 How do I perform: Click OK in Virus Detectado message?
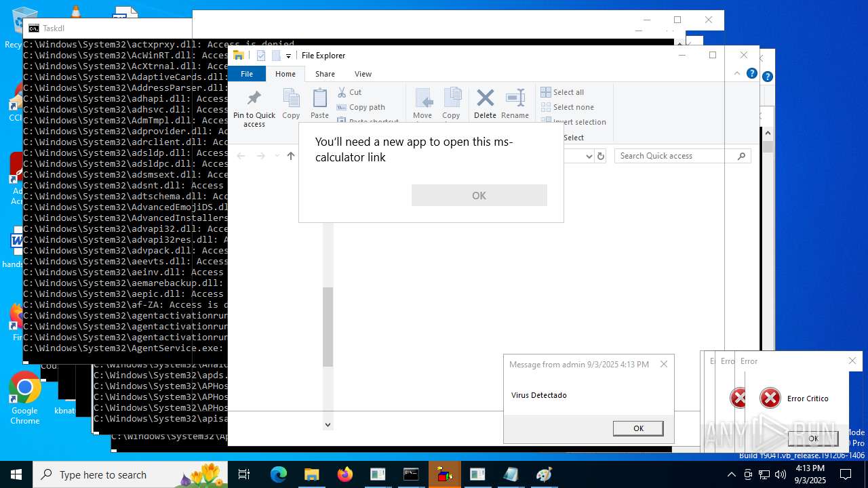[x=638, y=428]
